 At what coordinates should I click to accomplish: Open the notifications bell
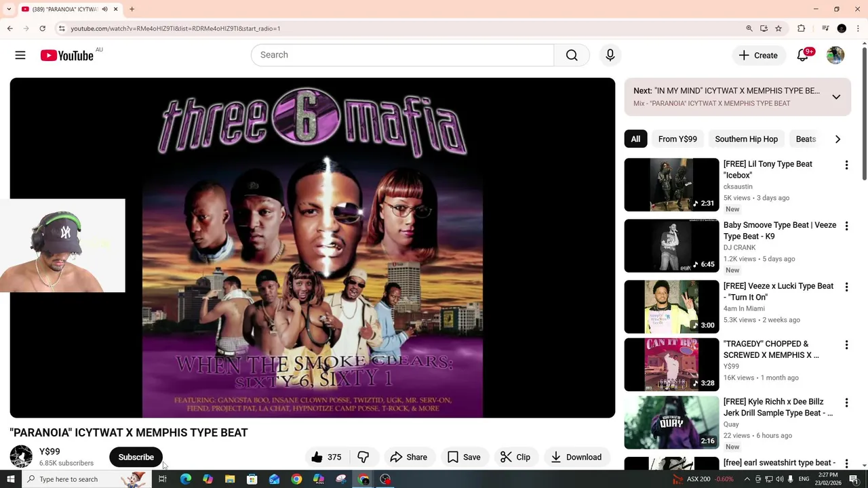[803, 56]
